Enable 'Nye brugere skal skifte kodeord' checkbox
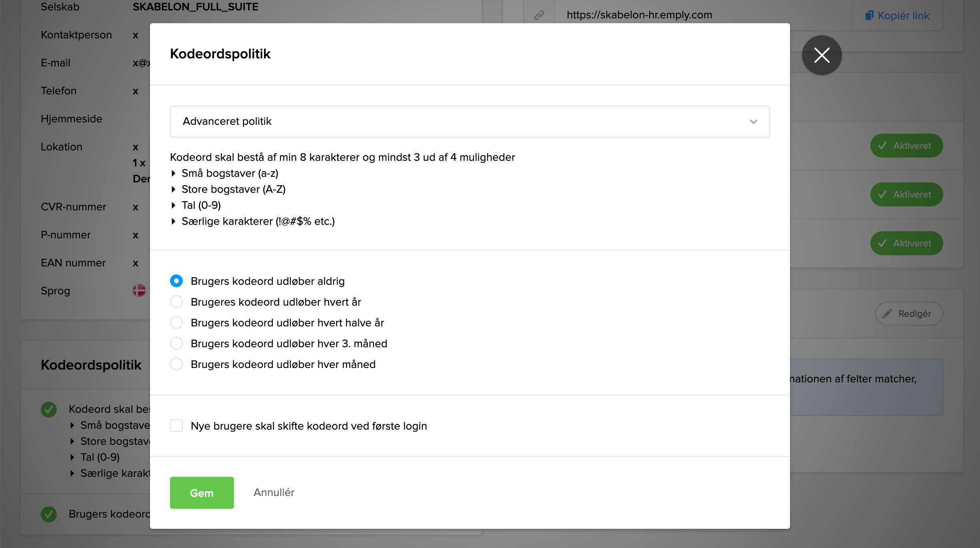 pos(176,426)
